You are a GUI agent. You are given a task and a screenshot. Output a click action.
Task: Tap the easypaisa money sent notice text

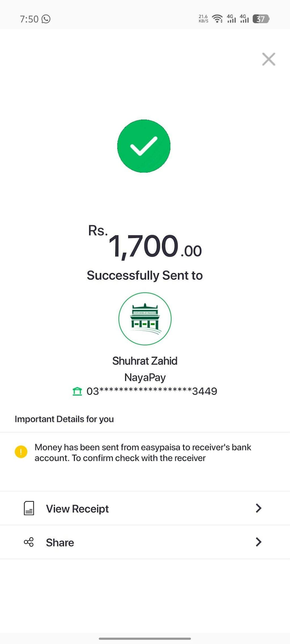(143, 452)
